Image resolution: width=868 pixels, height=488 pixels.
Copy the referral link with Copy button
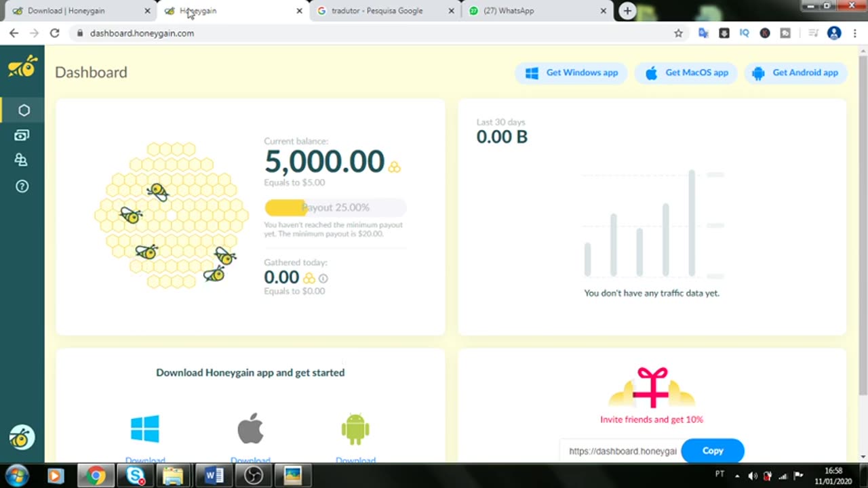[713, 451]
